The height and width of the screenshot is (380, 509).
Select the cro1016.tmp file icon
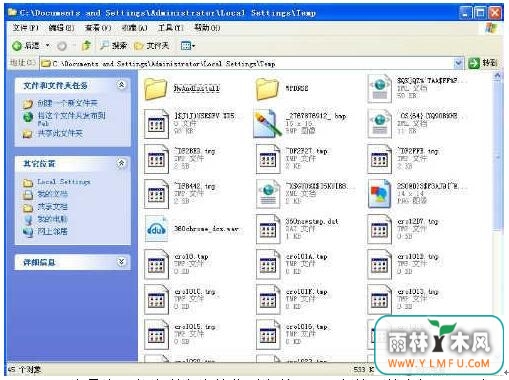(268, 335)
